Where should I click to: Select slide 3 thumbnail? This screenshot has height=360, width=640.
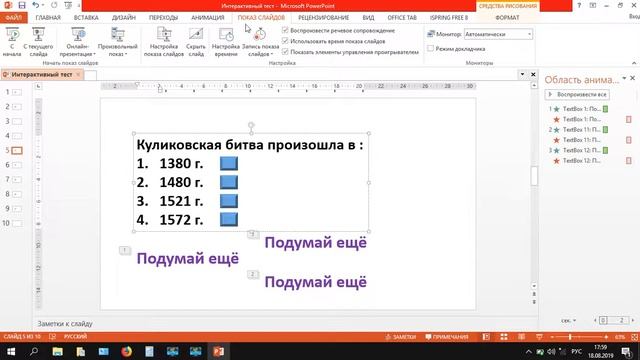click(17, 121)
